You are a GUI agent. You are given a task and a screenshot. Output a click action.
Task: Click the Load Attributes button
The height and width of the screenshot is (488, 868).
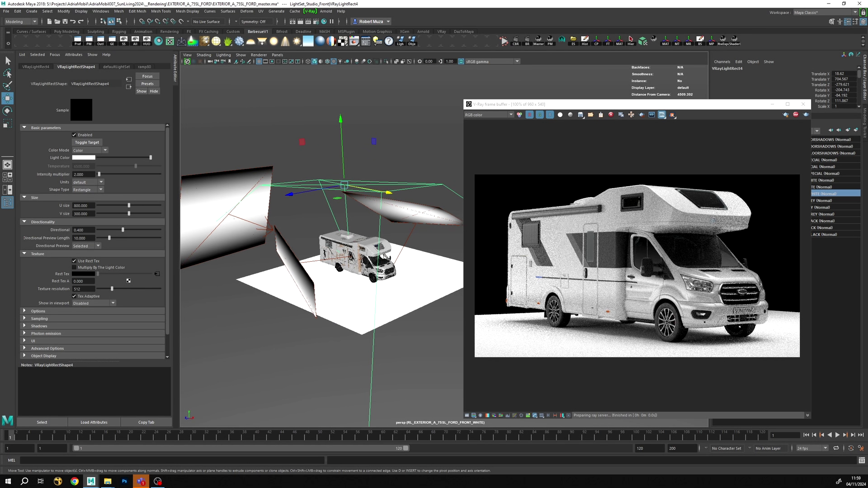(94, 422)
